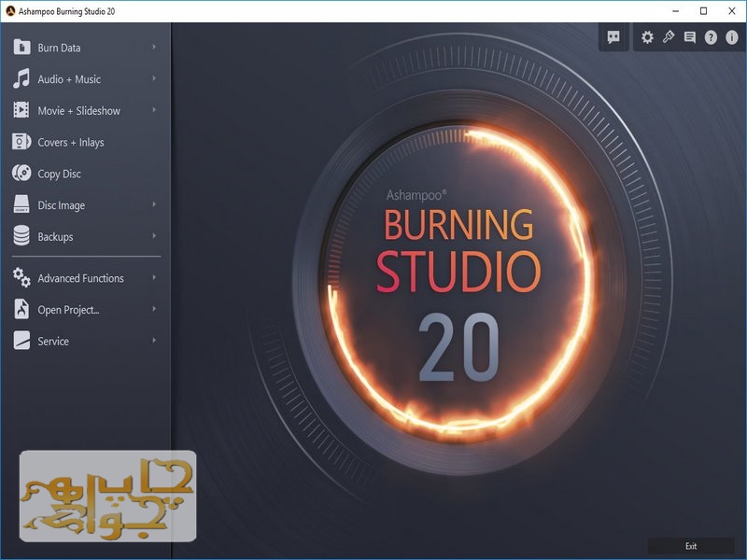The width and height of the screenshot is (747, 560).
Task: Click the Burn Data folder icon
Action: pyautogui.click(x=21, y=47)
